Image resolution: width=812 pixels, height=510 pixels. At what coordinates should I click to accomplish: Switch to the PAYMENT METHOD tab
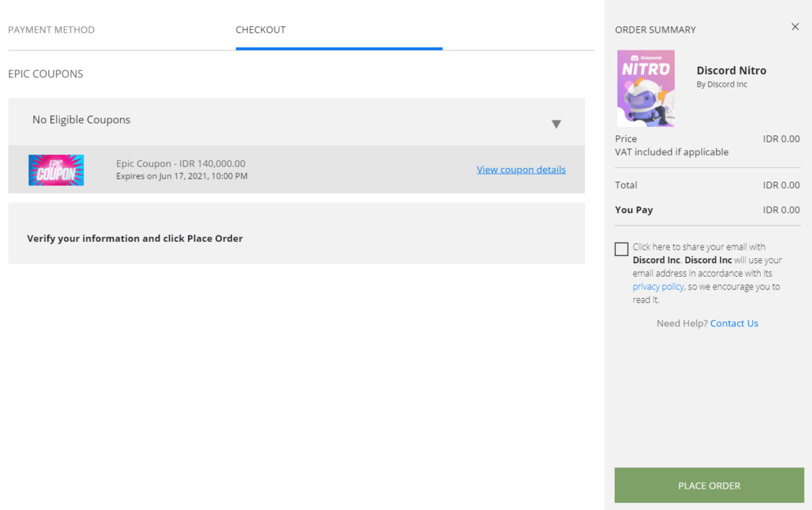coord(51,30)
